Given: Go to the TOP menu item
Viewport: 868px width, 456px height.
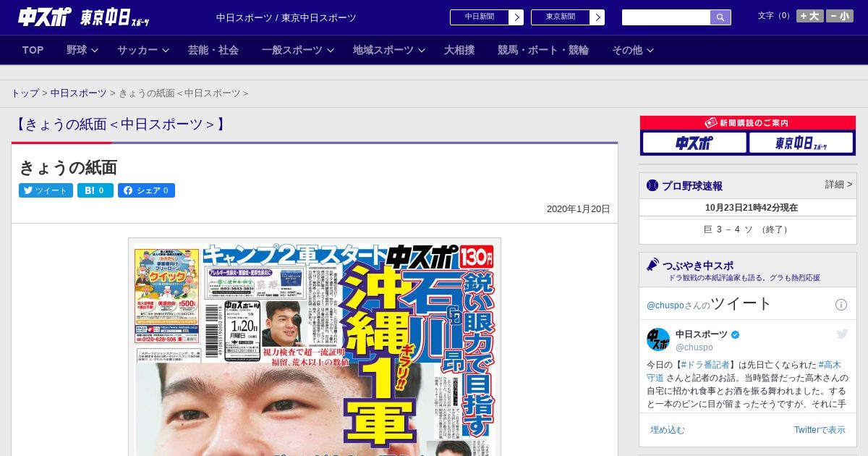Looking at the screenshot, I should click(33, 50).
